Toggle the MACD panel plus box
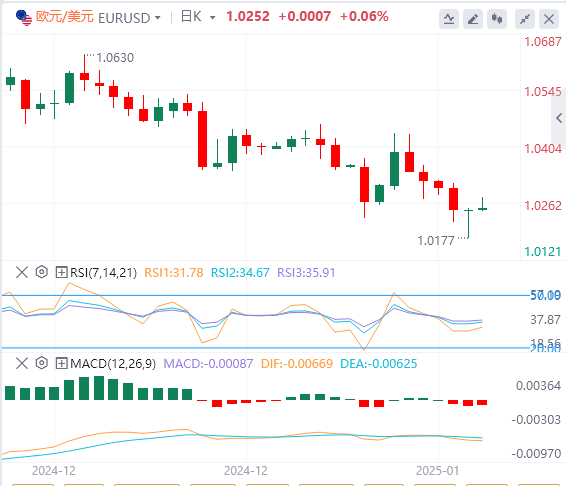Screen dimensions: 566x486 61,363
